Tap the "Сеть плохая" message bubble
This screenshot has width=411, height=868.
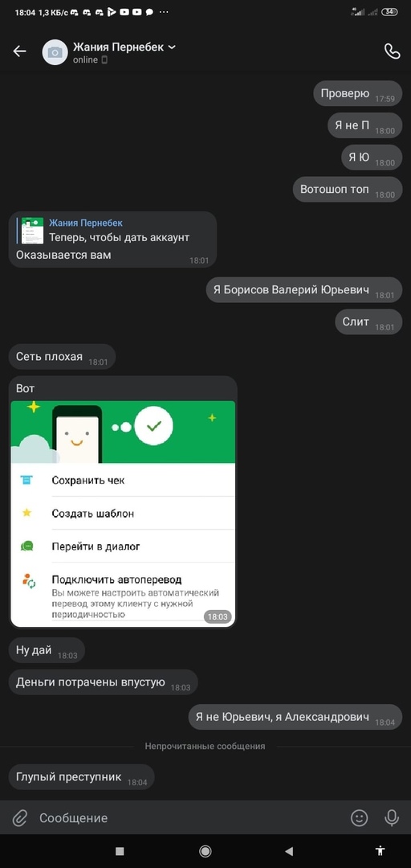[x=62, y=357]
